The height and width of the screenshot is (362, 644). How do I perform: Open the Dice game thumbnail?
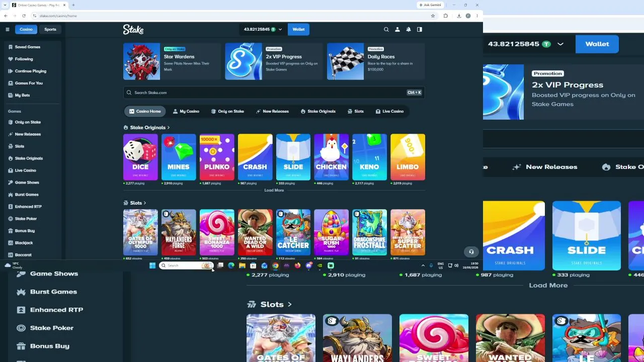coord(140,157)
